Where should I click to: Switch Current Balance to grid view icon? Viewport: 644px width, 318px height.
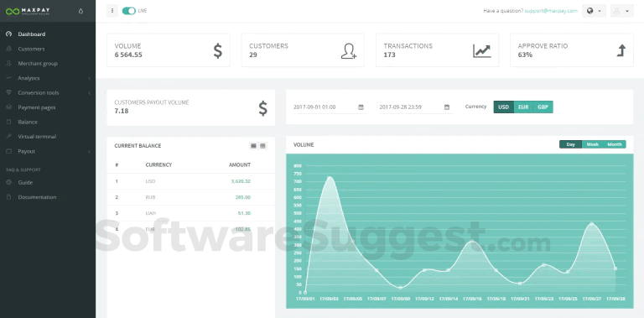[262, 146]
